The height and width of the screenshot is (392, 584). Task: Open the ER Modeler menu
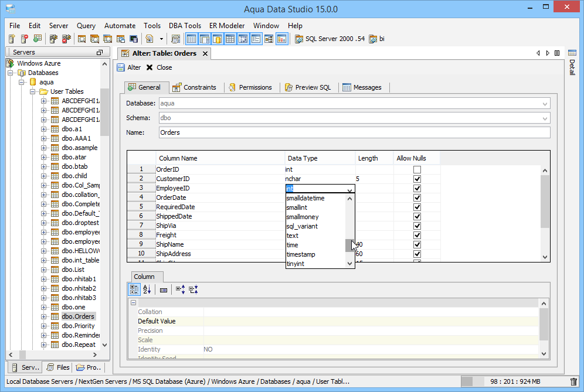pos(227,26)
